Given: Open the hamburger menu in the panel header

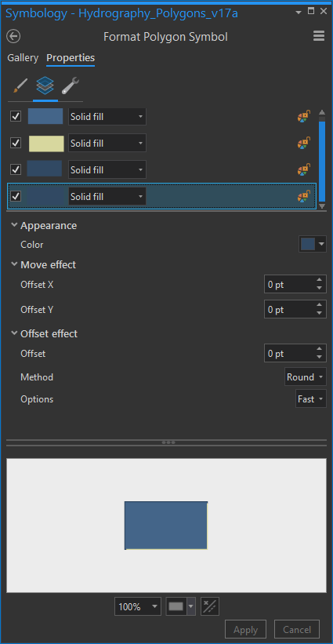Looking at the screenshot, I should click(319, 36).
